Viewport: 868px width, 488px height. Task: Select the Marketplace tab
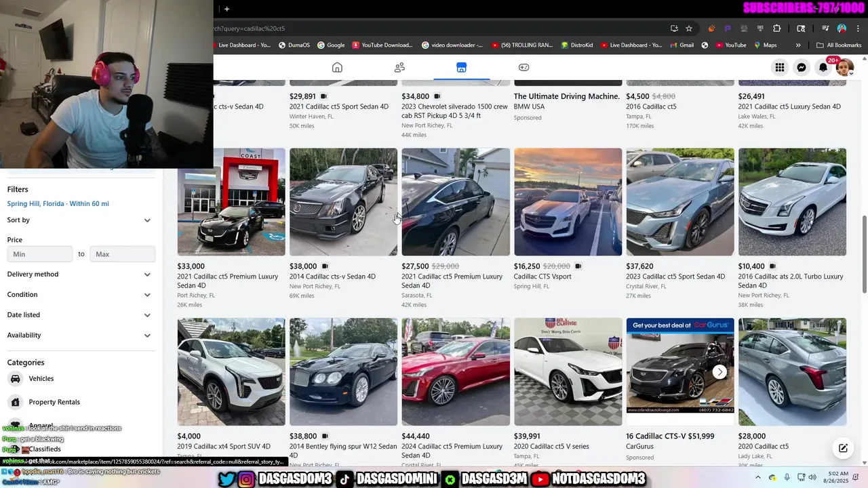(x=461, y=67)
